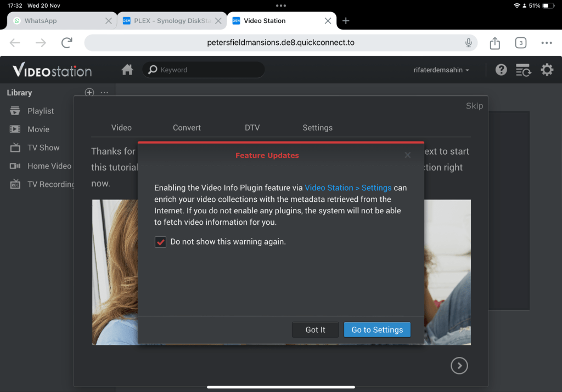
Task: Close the Feature Updates dialog
Action: (408, 155)
